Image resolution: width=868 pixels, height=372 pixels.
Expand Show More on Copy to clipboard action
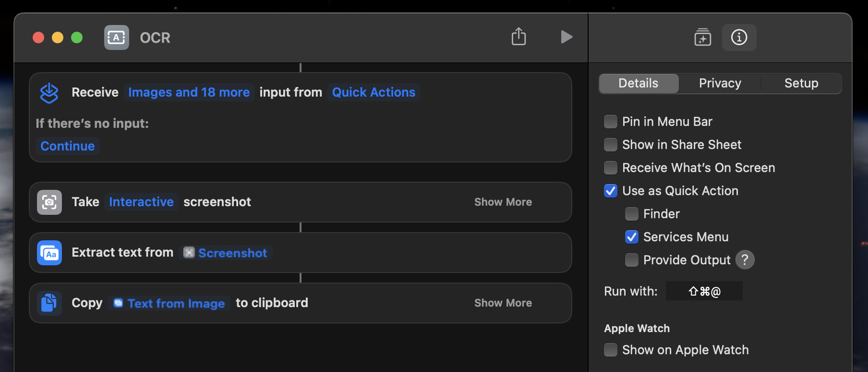[503, 303]
